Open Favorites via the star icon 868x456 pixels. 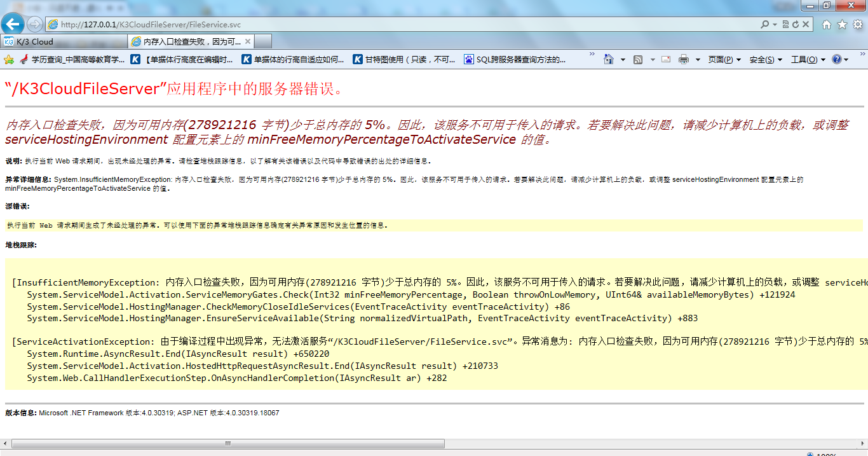842,25
